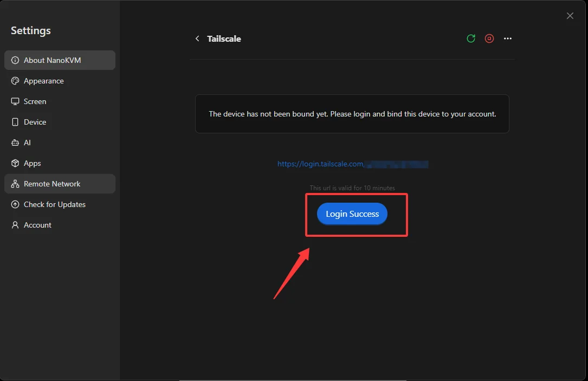Click the palette icon beside Appearance
Viewport: 588px width, 381px height.
point(15,81)
